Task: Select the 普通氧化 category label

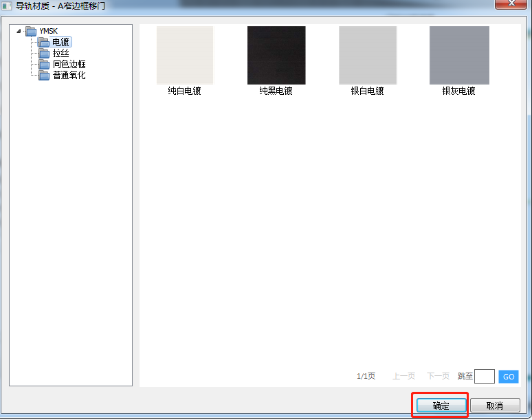Action: point(69,76)
